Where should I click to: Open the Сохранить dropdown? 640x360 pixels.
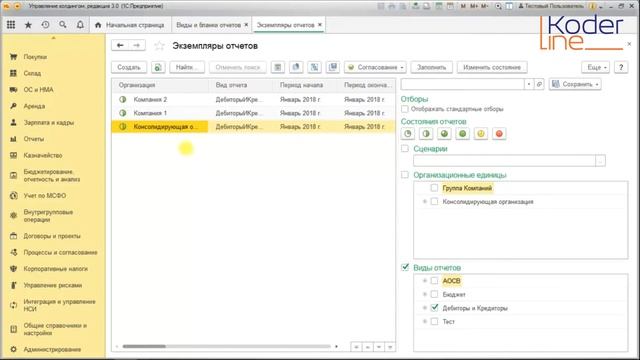pos(575,84)
